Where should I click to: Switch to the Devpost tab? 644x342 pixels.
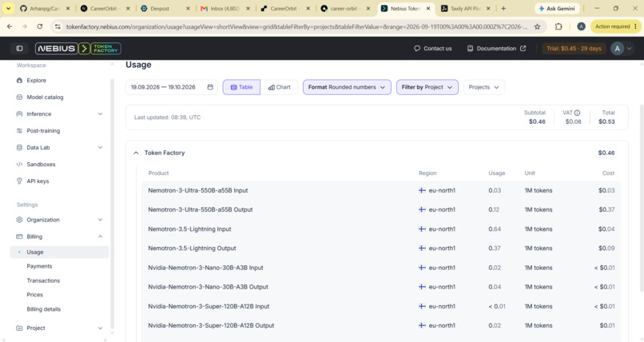[165, 8]
